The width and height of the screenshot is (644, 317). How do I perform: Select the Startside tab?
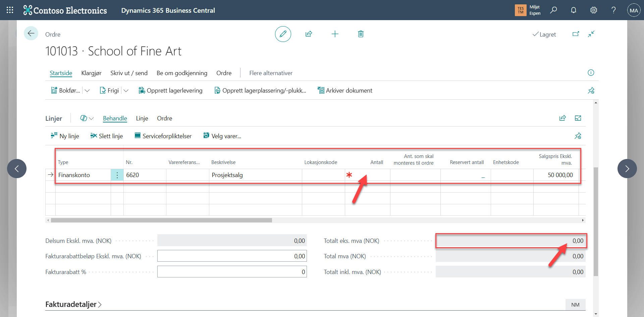coord(61,73)
